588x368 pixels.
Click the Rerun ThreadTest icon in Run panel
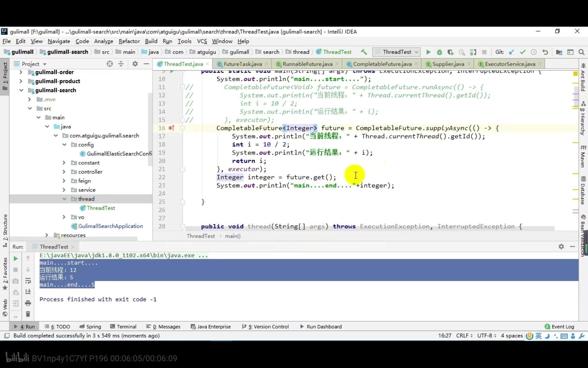[16, 259]
